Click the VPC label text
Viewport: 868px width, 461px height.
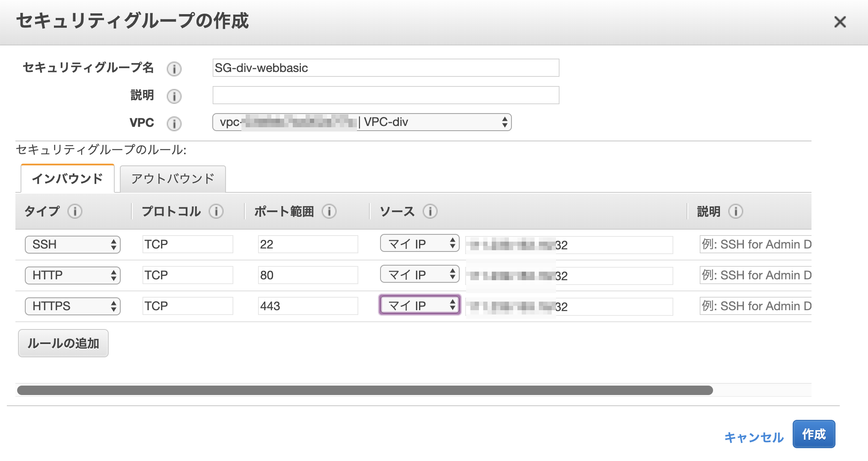142,123
